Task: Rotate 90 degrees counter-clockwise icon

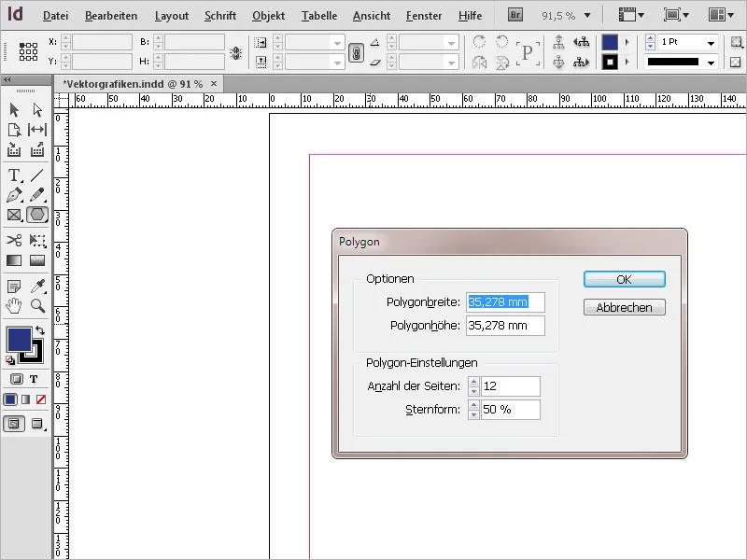Action: 501,42
